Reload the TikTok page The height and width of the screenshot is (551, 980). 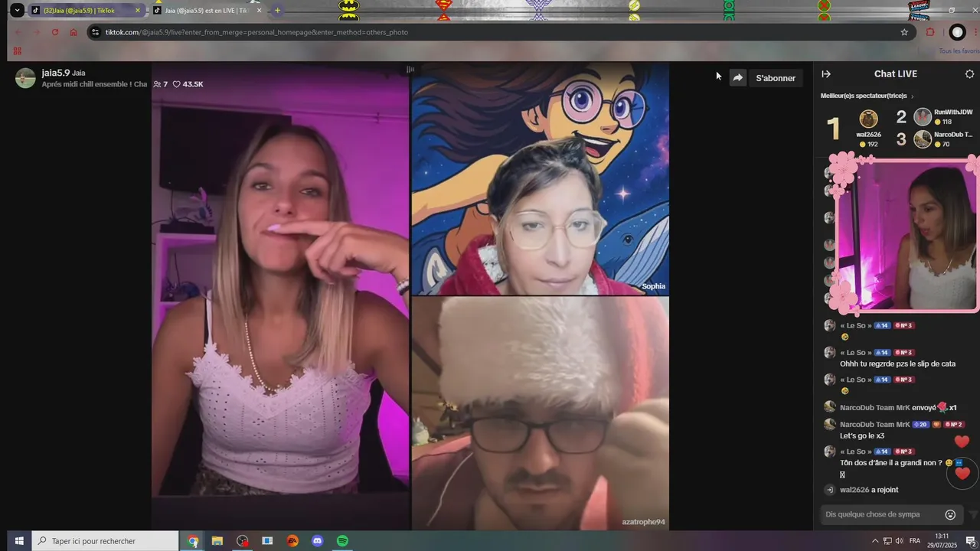tap(54, 32)
